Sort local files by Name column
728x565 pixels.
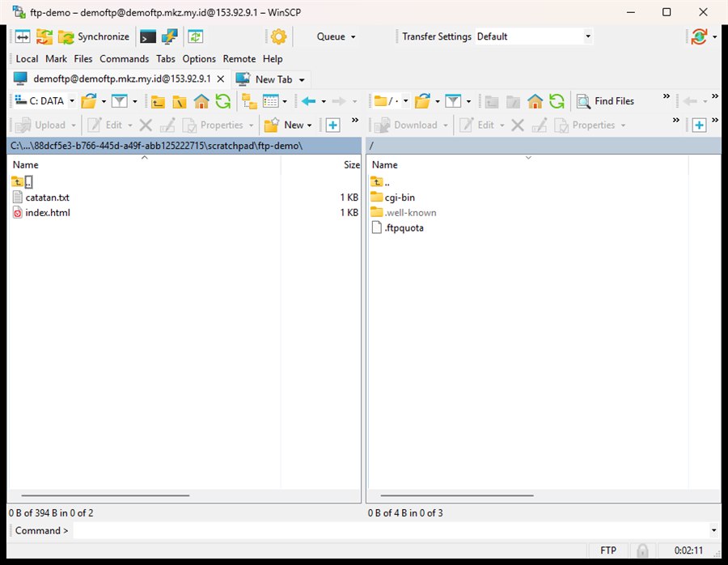tap(145, 165)
